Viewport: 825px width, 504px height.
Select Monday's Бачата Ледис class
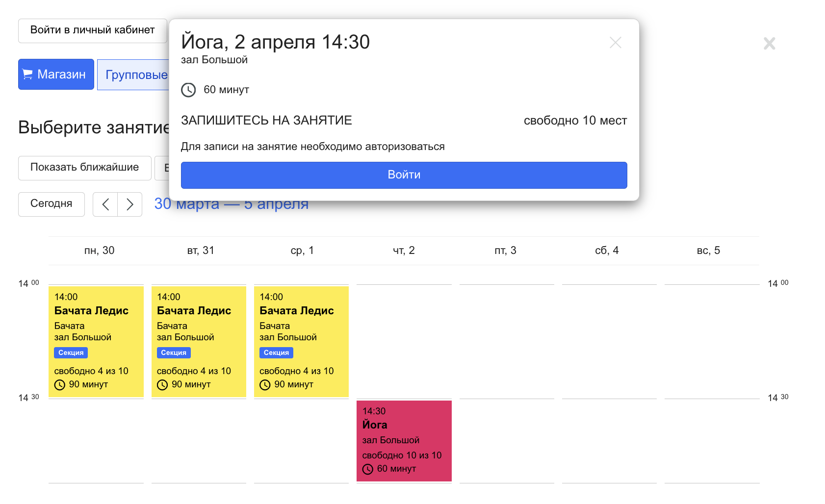96,341
